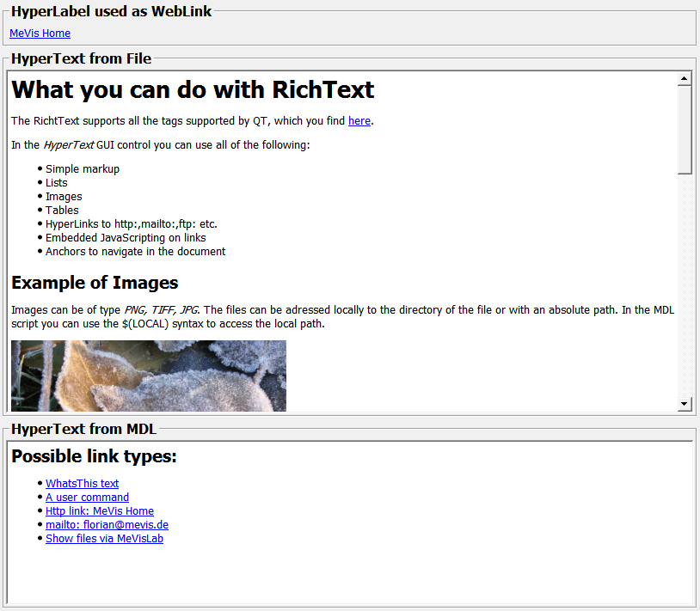Viewport: 700px width, 611px height.
Task: Click the mailto florian@mevis.de link
Action: pos(107,525)
